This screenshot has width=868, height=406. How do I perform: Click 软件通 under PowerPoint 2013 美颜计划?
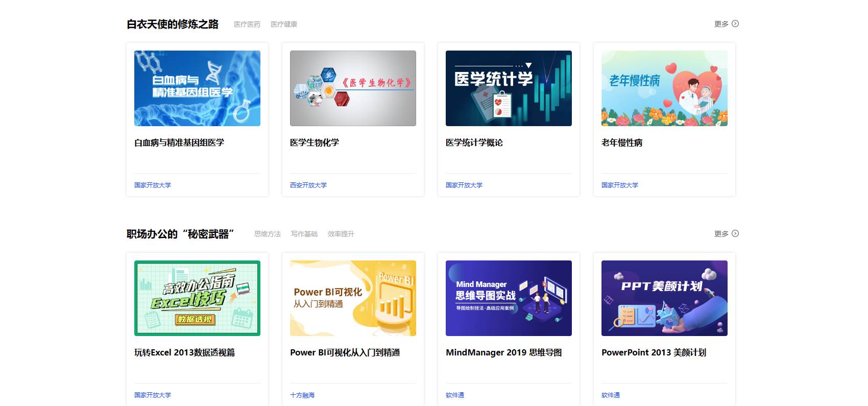(611, 395)
